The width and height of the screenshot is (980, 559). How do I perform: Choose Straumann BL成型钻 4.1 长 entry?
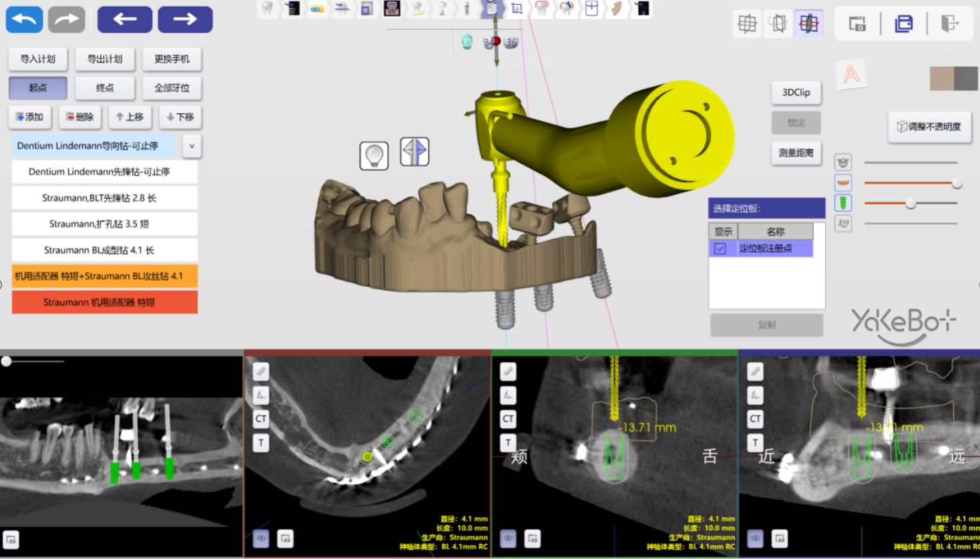105,250
